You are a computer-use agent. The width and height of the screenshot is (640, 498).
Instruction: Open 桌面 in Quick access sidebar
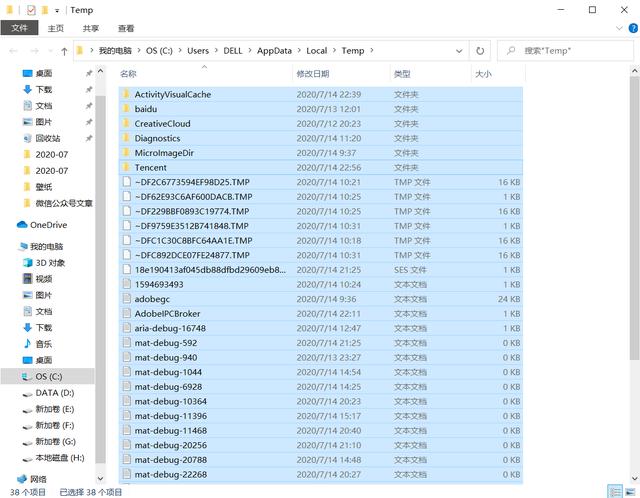coord(44,73)
